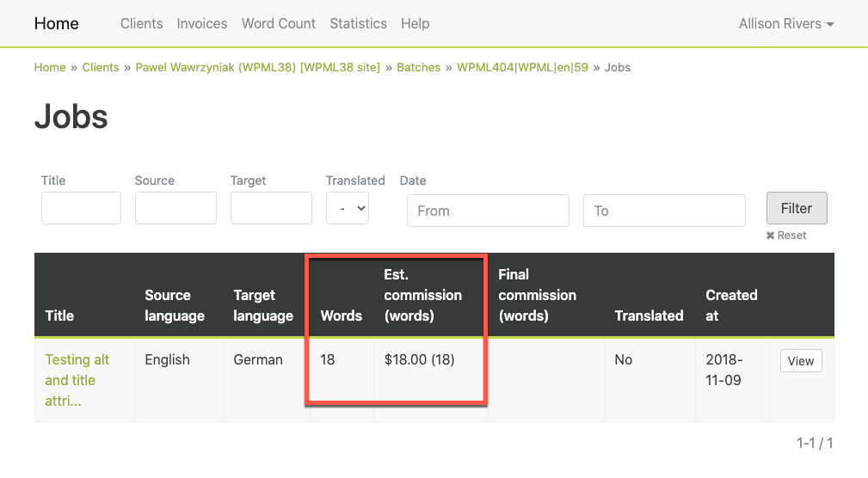Open the Word Count page
Screen dimensions: 868x478
[x=279, y=24]
